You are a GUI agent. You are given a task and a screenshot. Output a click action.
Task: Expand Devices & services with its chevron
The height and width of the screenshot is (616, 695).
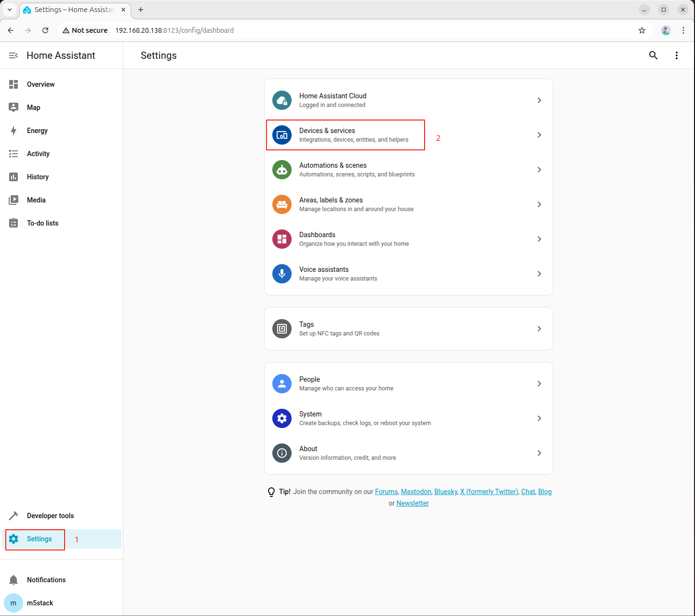click(x=539, y=135)
